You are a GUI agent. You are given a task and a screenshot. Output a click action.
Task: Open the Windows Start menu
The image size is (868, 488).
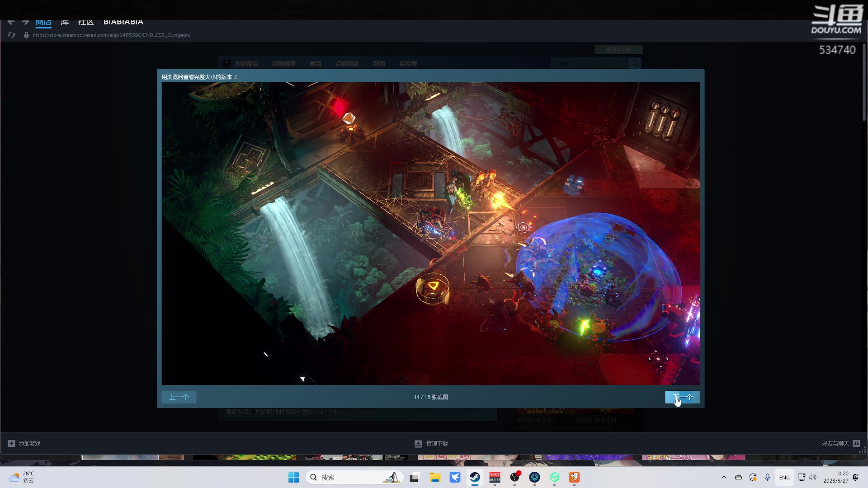294,477
